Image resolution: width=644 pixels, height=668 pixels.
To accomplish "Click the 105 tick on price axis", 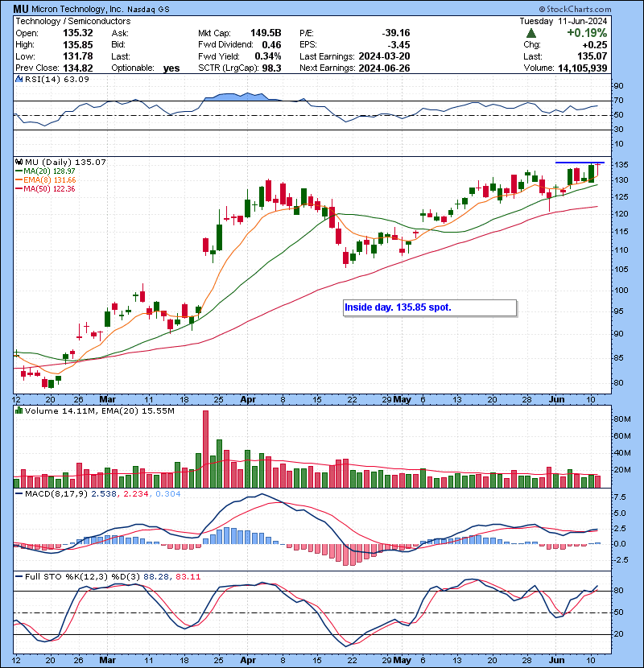I will (621, 270).
